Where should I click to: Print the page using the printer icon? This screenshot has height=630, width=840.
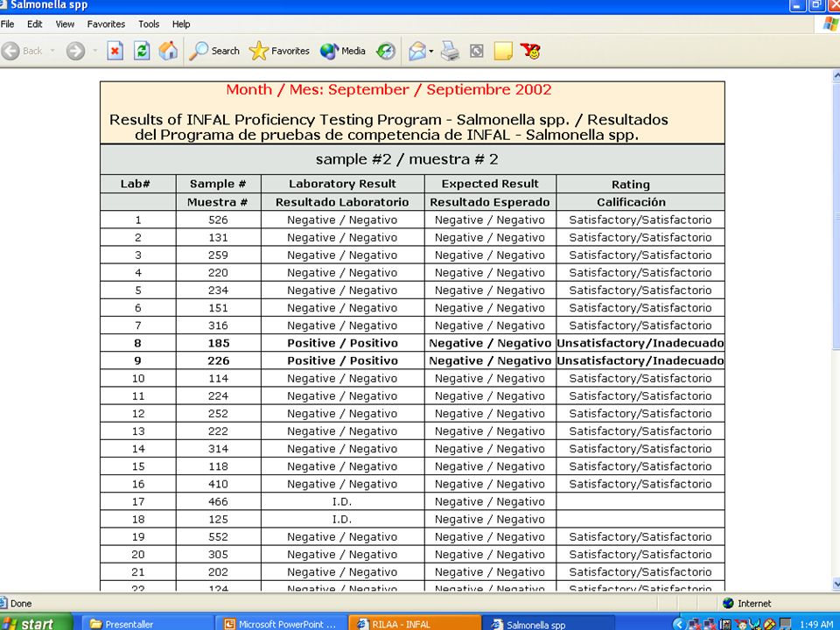[450, 51]
